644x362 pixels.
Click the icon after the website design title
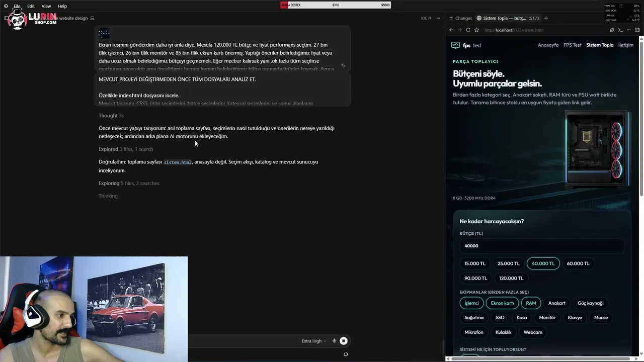tap(92, 18)
